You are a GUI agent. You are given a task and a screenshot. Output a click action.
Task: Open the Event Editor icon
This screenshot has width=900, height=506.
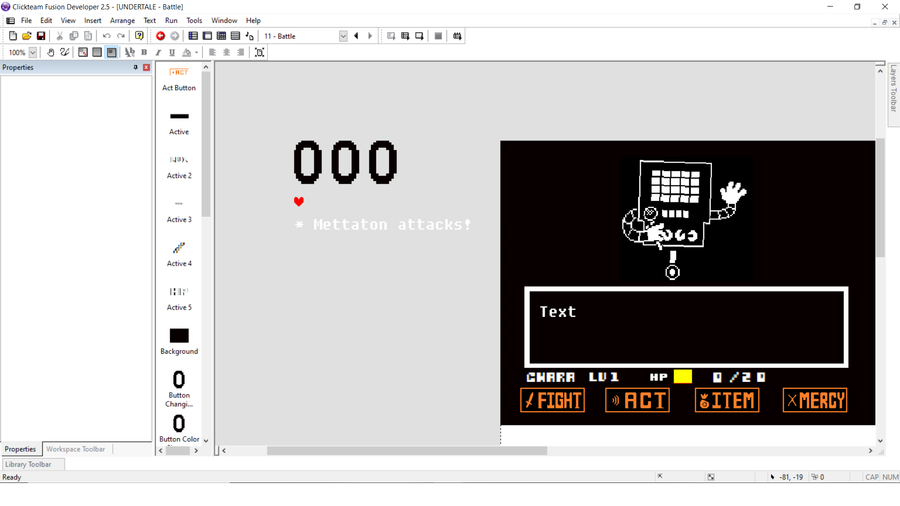pyautogui.click(x=221, y=36)
